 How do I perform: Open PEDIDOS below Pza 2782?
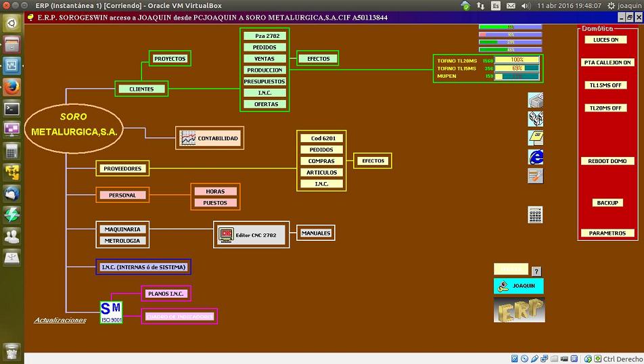pyautogui.click(x=264, y=47)
